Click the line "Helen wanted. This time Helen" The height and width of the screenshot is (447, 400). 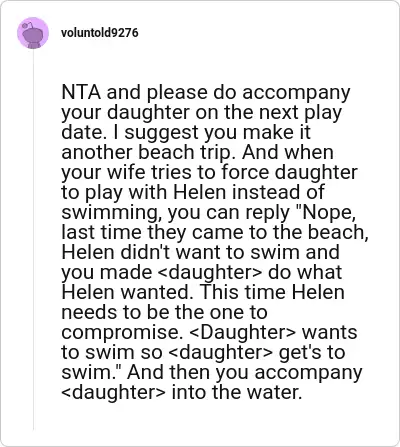point(203,292)
